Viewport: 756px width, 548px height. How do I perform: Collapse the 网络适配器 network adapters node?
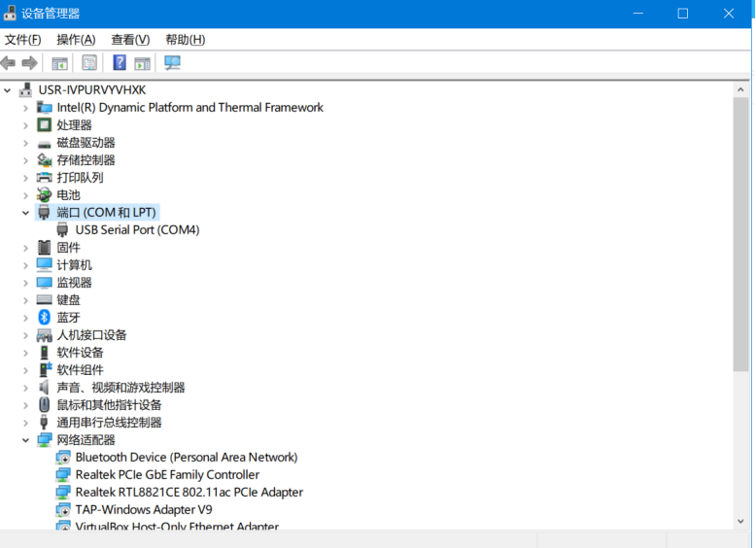click(x=26, y=440)
